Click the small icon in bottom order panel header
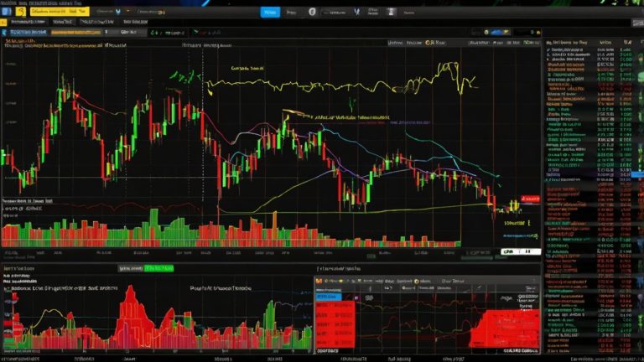Viewport: 644px width, 362px height. [320, 282]
